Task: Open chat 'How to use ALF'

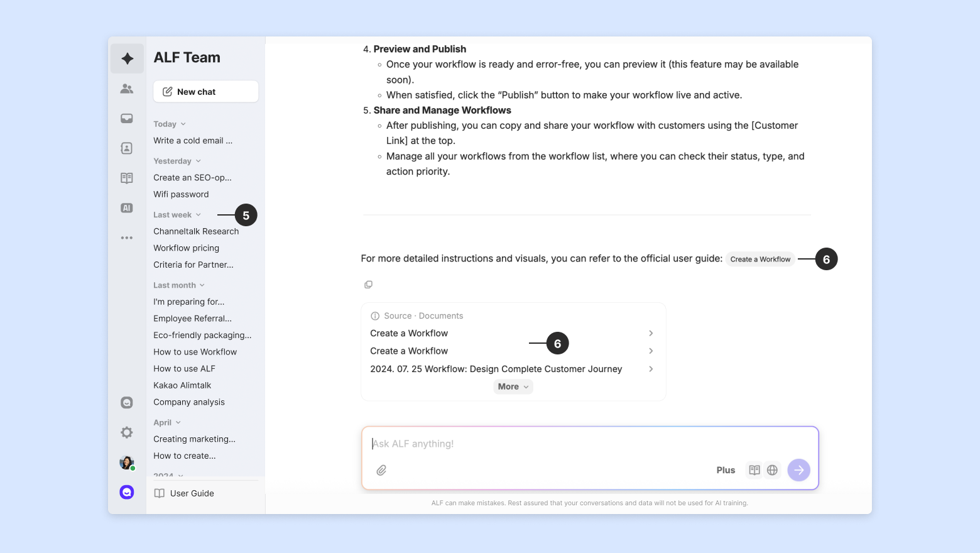Action: (x=184, y=369)
